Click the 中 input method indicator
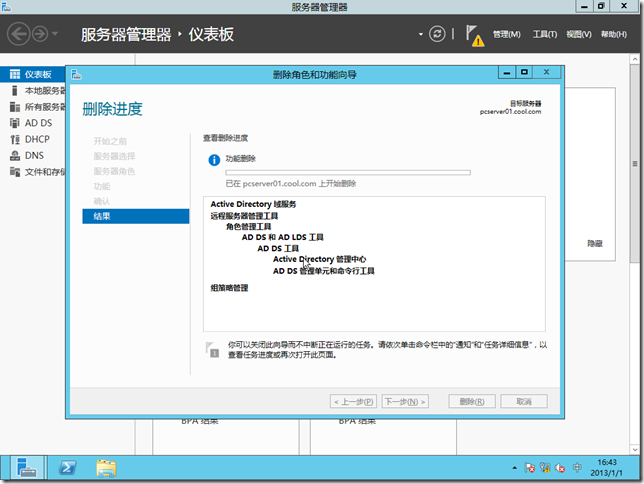644x484 pixels. coord(577,468)
